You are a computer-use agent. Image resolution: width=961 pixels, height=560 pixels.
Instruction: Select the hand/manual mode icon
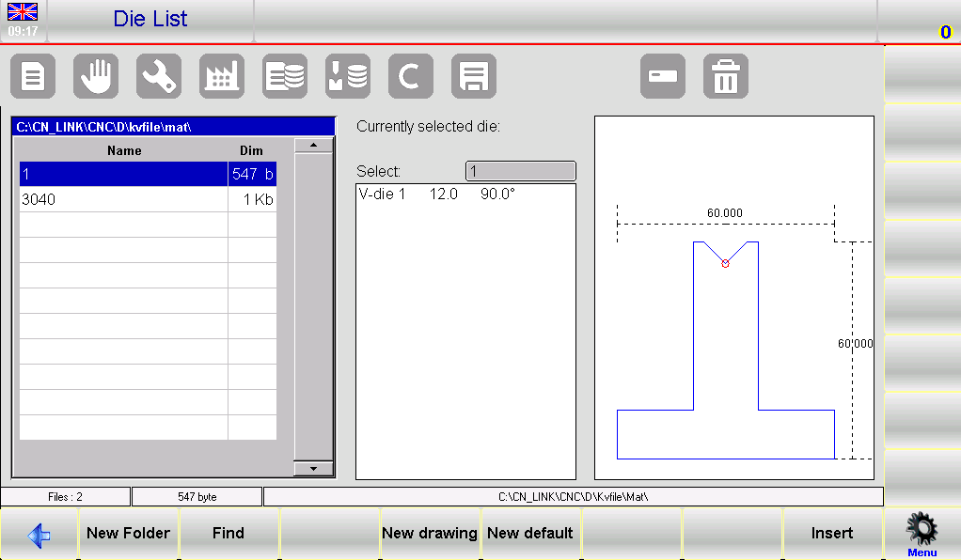point(96,76)
